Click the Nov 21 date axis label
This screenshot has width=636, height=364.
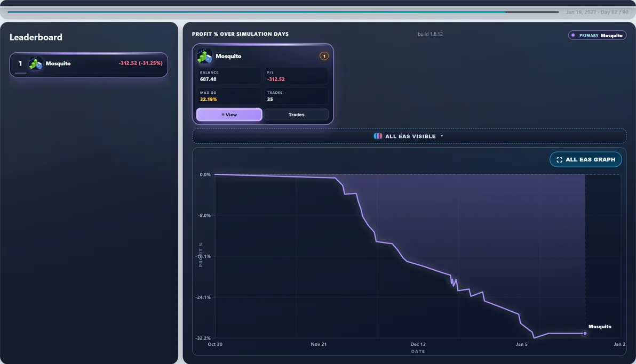pos(319,344)
